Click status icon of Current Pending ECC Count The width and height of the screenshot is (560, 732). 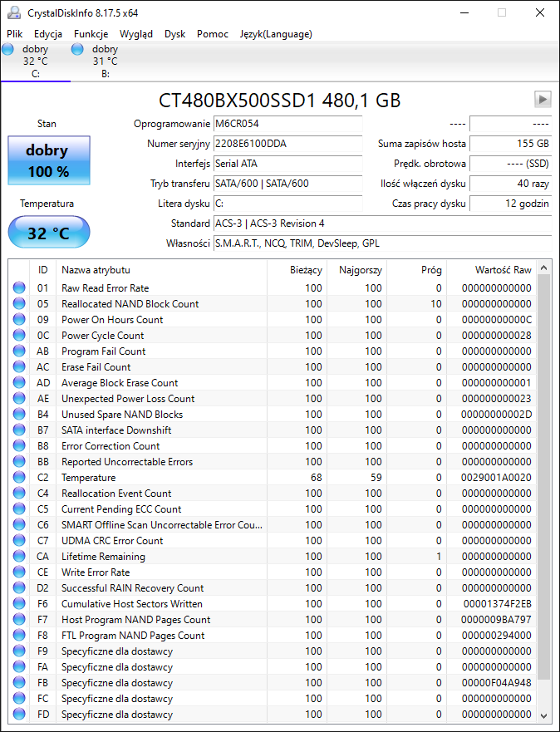click(19, 508)
